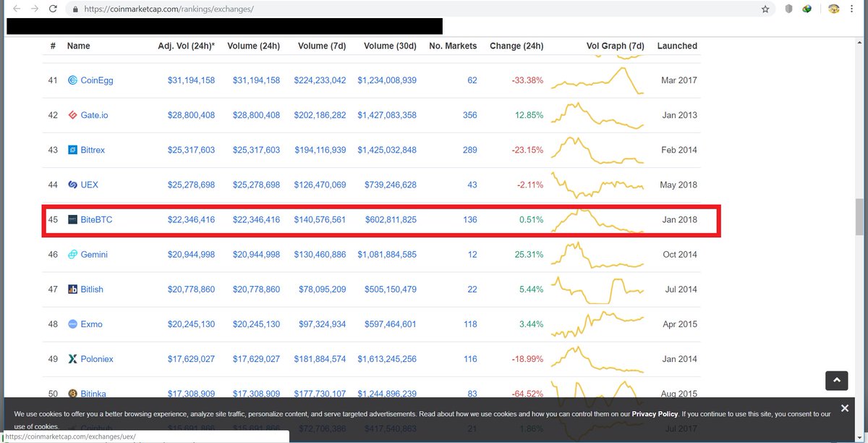This screenshot has height=443, width=868.
Task: Click the CoinEgg exchange logo
Action: pyautogui.click(x=72, y=80)
